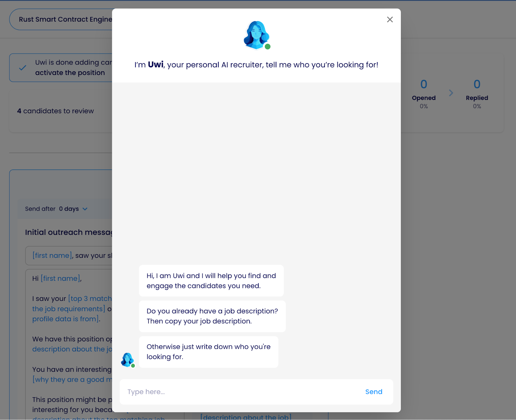View the Opened 0% statistic

click(423, 98)
